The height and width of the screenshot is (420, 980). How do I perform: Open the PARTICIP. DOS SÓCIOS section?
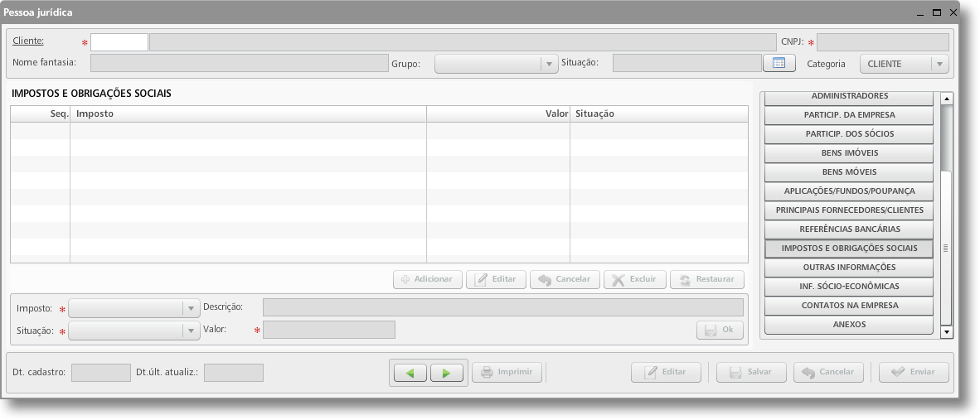(x=849, y=134)
